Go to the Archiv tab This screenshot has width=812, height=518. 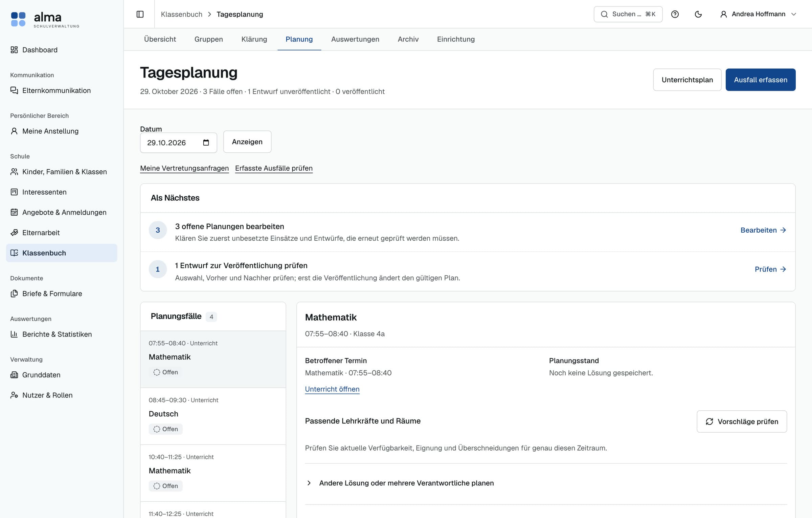pos(408,39)
